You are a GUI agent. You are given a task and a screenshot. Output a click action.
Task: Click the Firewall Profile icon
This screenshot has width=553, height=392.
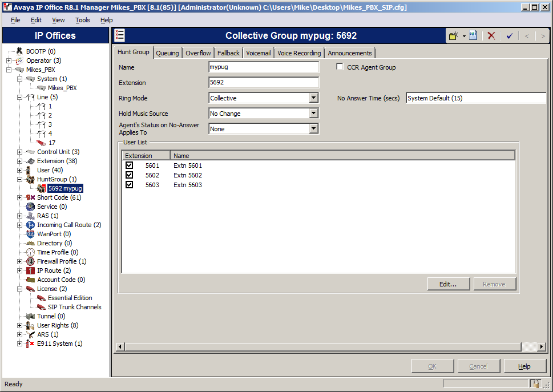(x=30, y=261)
